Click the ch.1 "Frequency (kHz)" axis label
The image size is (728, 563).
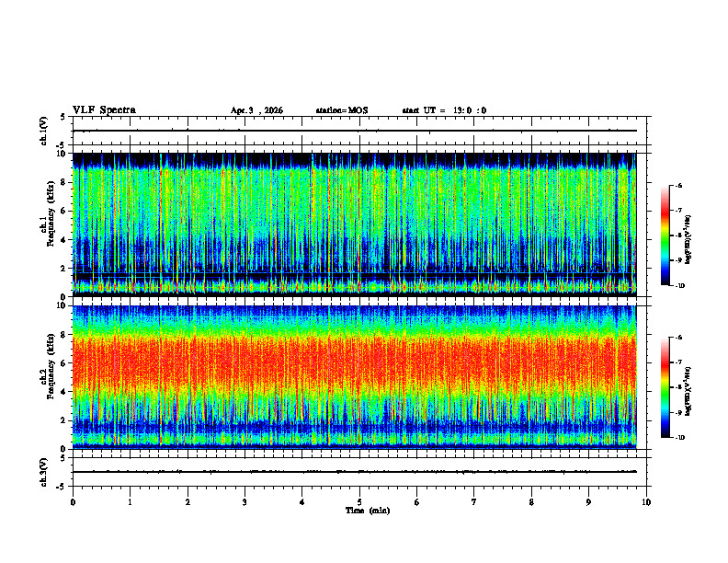tap(51, 214)
